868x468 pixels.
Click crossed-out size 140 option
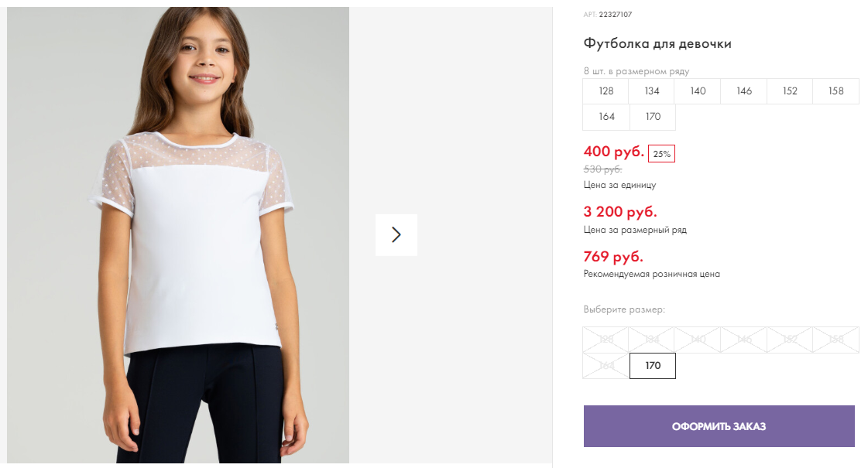click(x=698, y=340)
